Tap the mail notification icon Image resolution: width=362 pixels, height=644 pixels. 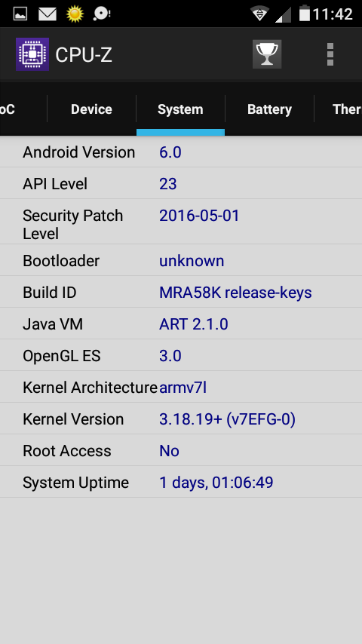tap(48, 14)
